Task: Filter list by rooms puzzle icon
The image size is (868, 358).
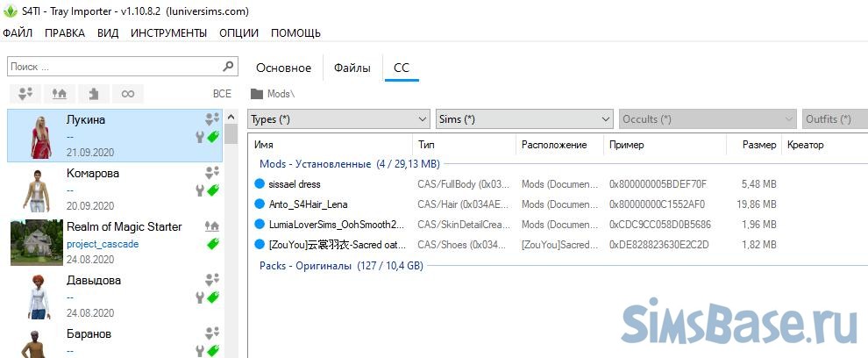Action: pyautogui.click(x=93, y=93)
